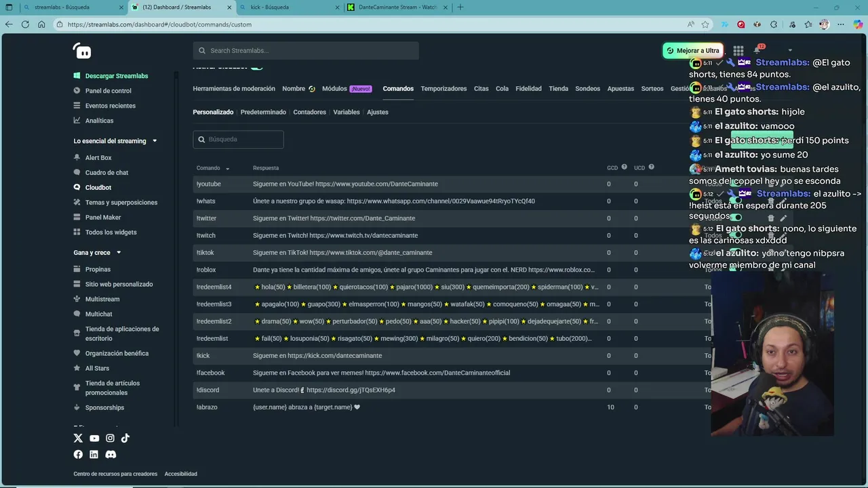Click the X social icon
Viewport: 868px width, 488px height.
tap(78, 439)
